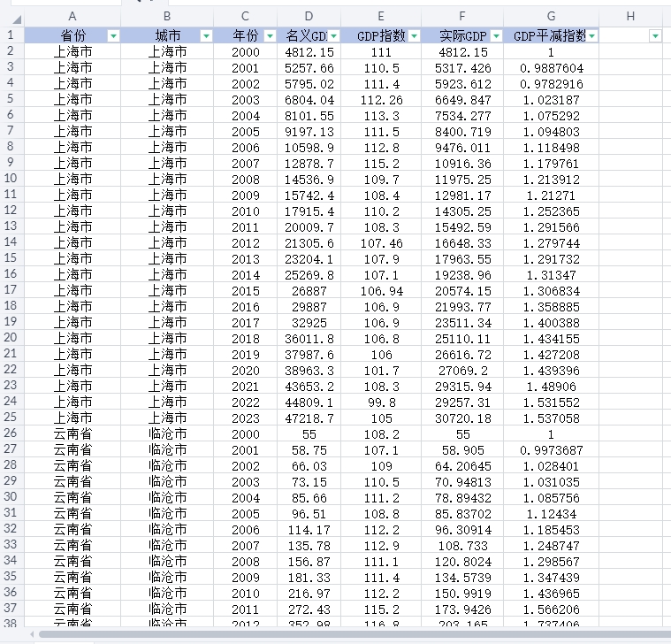Select 云南省 cell in row 26
The image size is (671, 644).
pyautogui.click(x=72, y=433)
